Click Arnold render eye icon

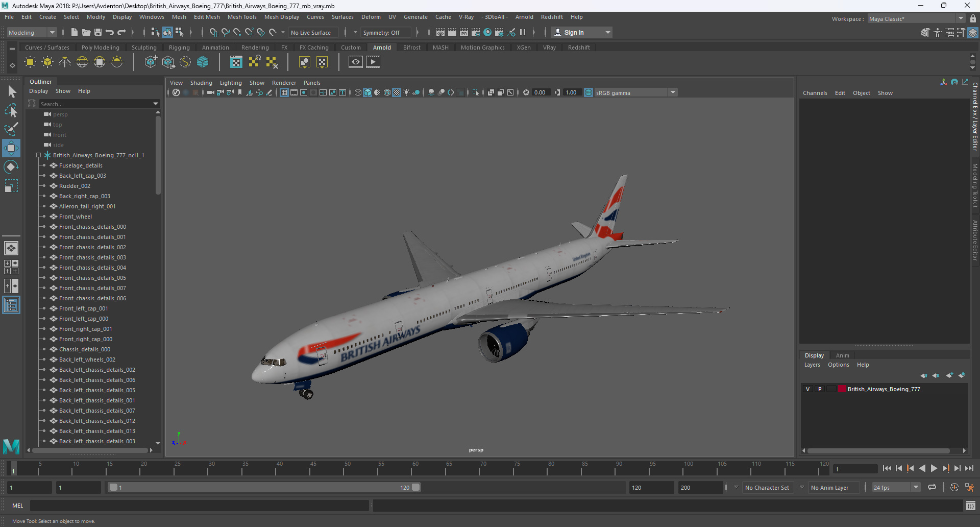click(x=356, y=62)
